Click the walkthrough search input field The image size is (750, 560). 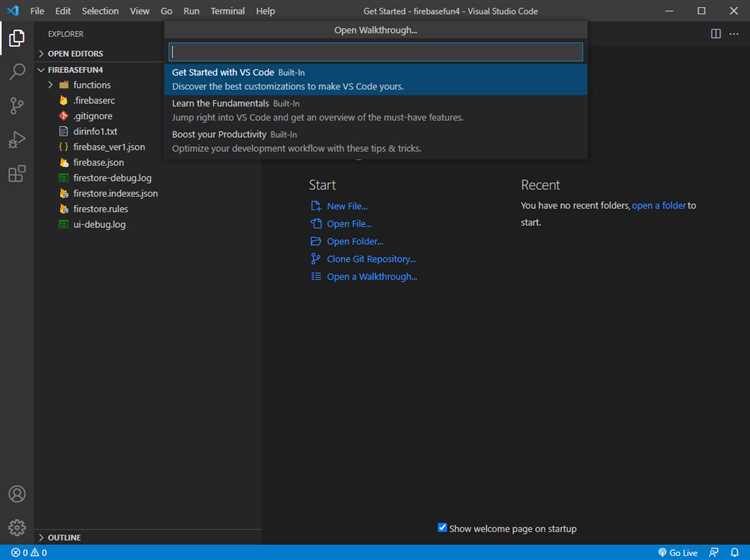(376, 52)
